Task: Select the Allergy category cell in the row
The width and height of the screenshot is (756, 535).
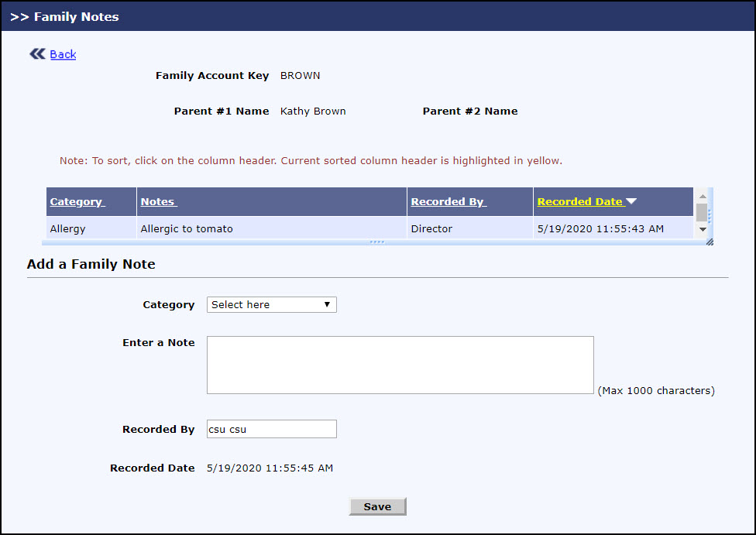Action: 68,228
